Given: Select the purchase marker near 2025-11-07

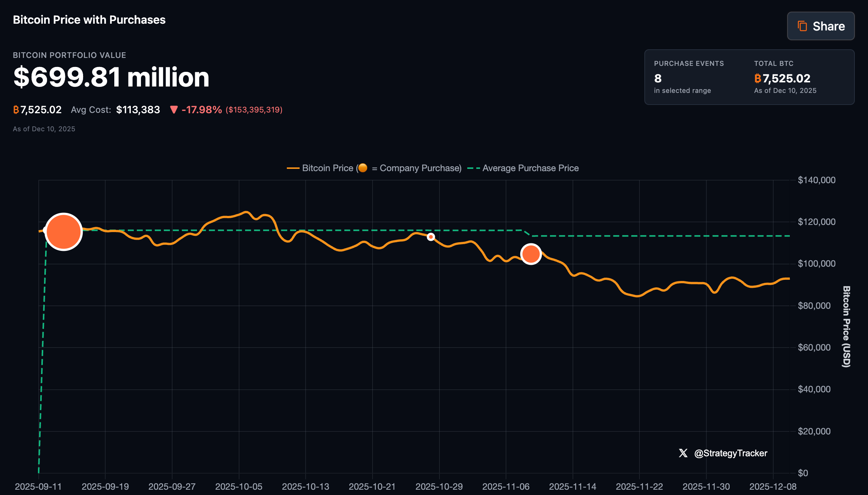Looking at the screenshot, I should point(531,254).
